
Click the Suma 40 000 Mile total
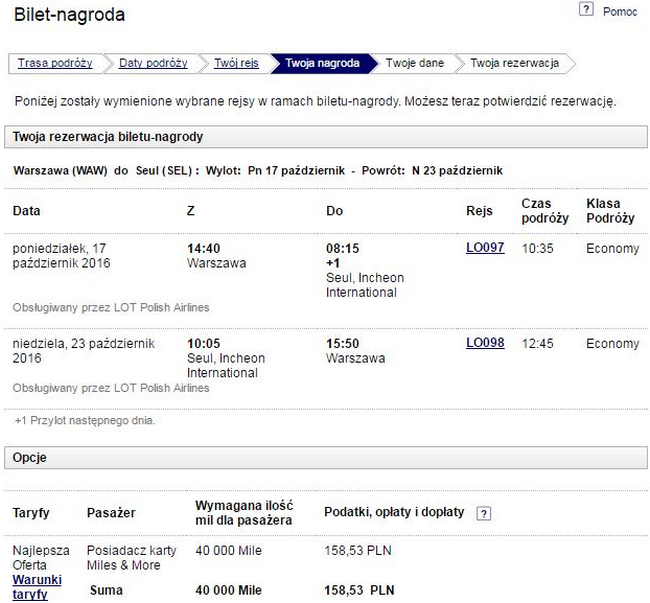[228, 590]
